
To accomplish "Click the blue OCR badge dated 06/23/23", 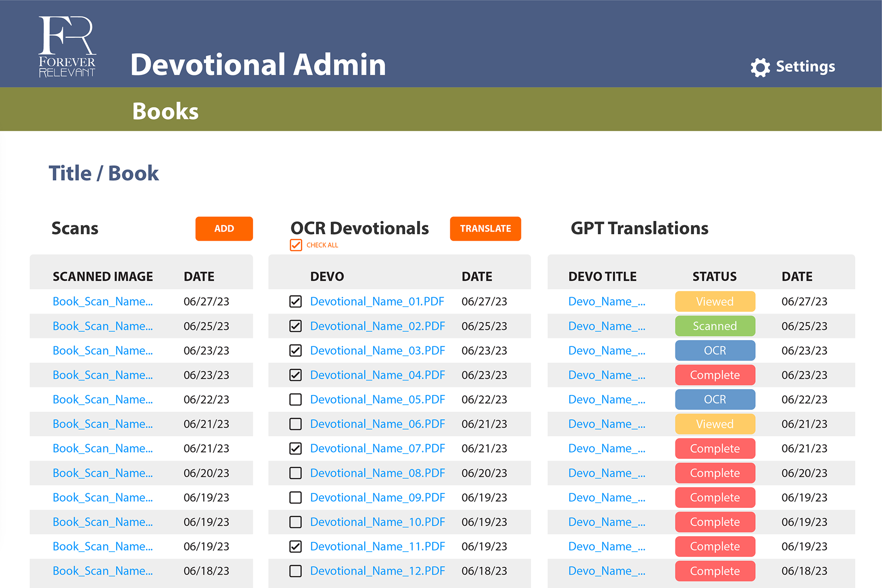I will 715,351.
